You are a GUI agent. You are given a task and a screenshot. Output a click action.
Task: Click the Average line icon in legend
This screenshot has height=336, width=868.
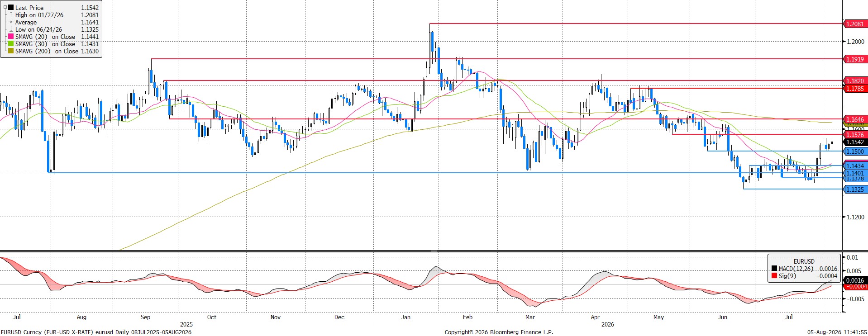click(11, 22)
